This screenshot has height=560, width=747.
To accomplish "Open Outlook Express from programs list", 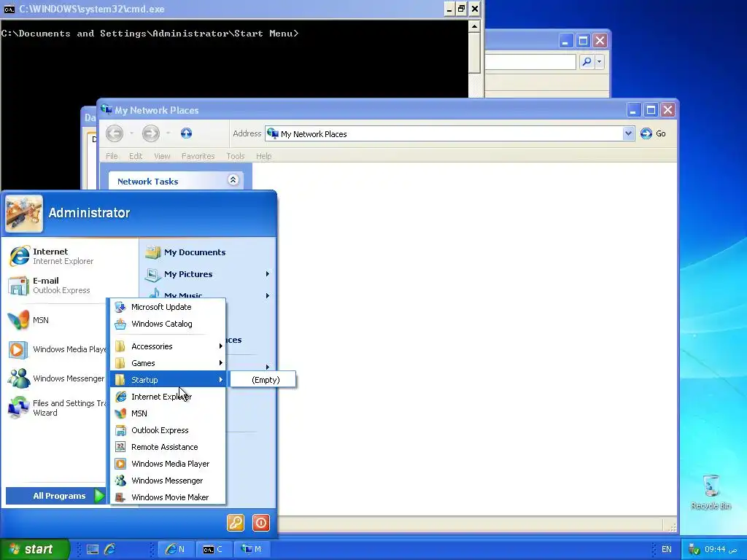I will click(168, 430).
